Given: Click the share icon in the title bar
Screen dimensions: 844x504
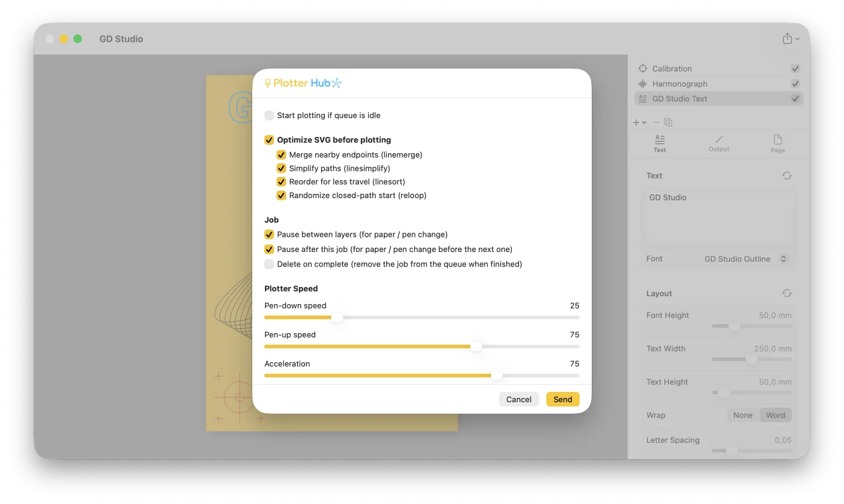Looking at the screenshot, I should 787,38.
